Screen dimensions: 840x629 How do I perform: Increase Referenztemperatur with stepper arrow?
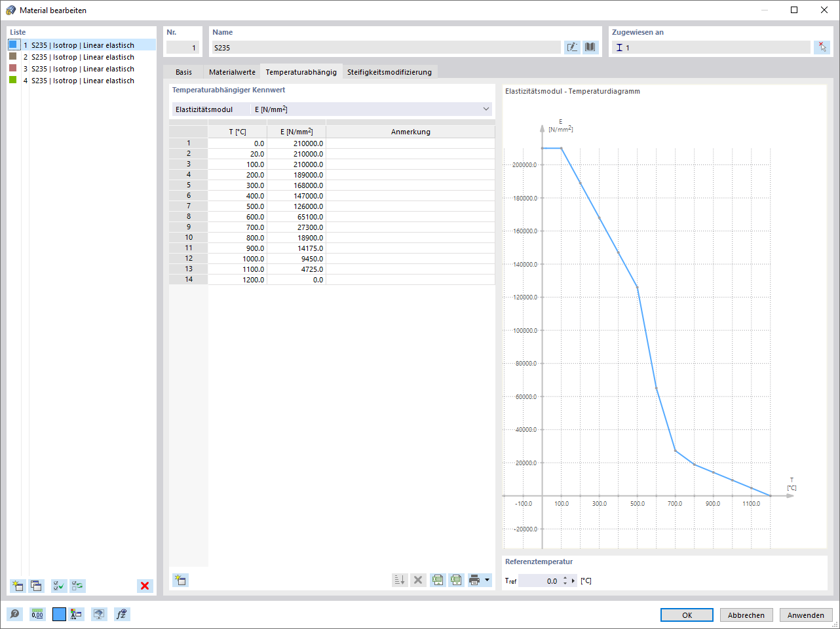click(x=564, y=578)
